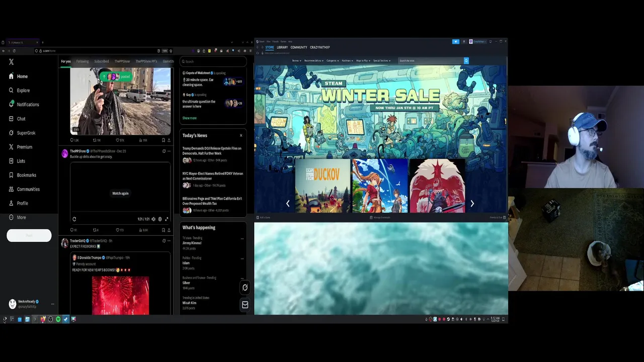
Task: Expand Steam Hardware dropdown
Action: click(x=348, y=61)
